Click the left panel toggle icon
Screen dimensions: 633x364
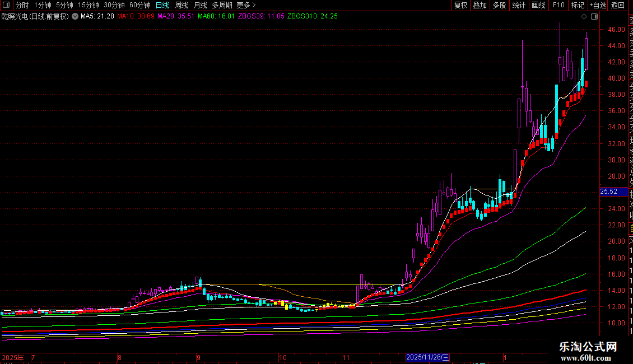(x=7, y=5)
